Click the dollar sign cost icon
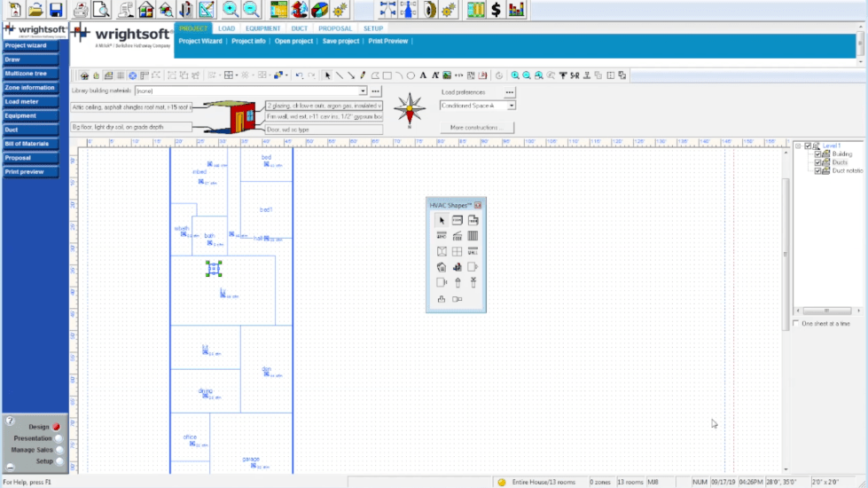 coord(496,10)
